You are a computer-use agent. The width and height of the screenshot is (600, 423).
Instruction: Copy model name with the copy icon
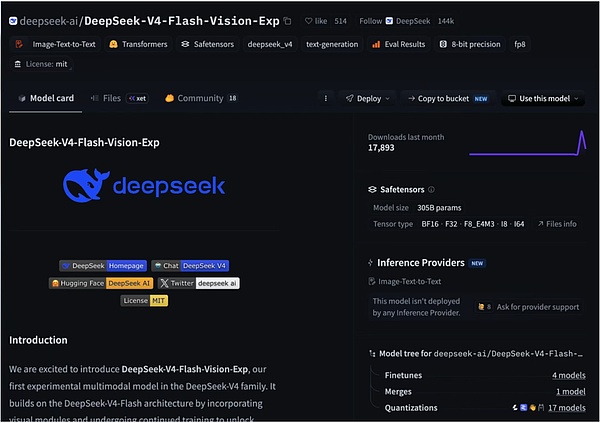287,21
